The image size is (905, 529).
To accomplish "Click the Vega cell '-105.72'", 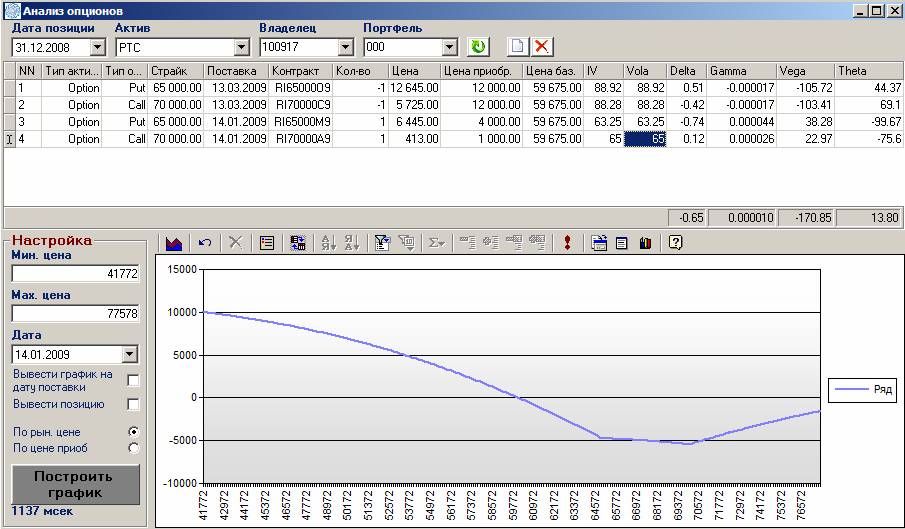I will (805, 88).
